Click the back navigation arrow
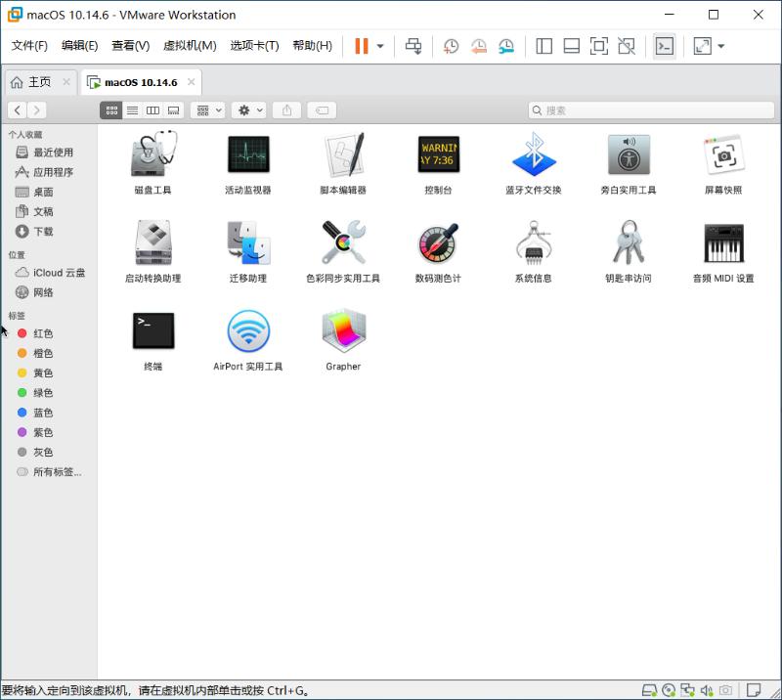782x700 pixels. point(17,109)
